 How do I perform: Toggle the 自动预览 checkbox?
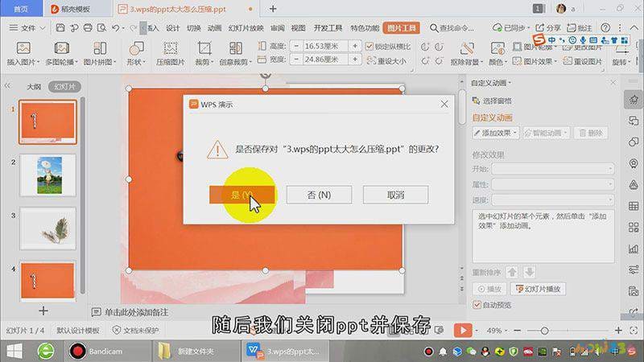477,305
